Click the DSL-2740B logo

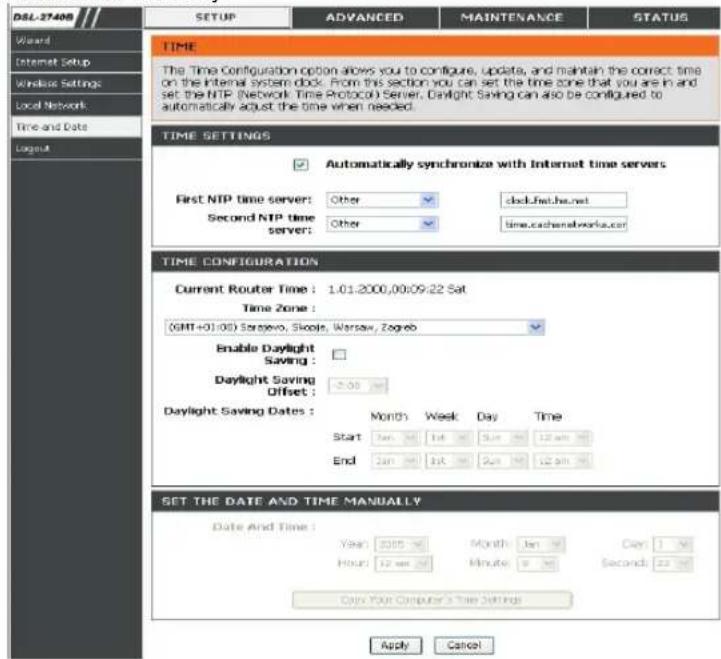click(44, 17)
